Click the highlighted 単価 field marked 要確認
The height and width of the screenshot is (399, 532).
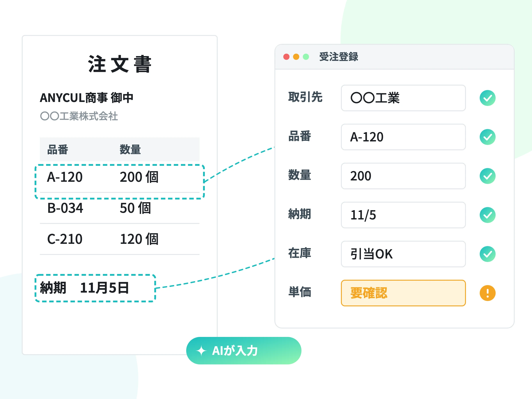403,293
